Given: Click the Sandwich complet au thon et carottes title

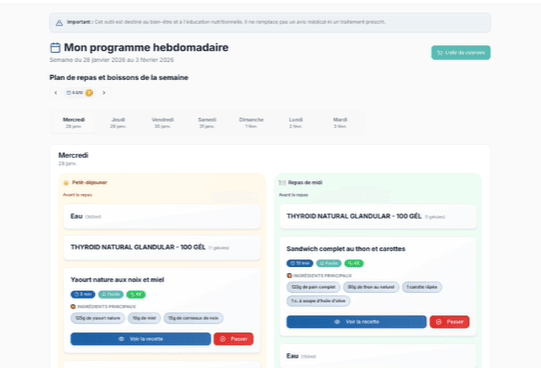Looking at the screenshot, I should pyautogui.click(x=346, y=249).
